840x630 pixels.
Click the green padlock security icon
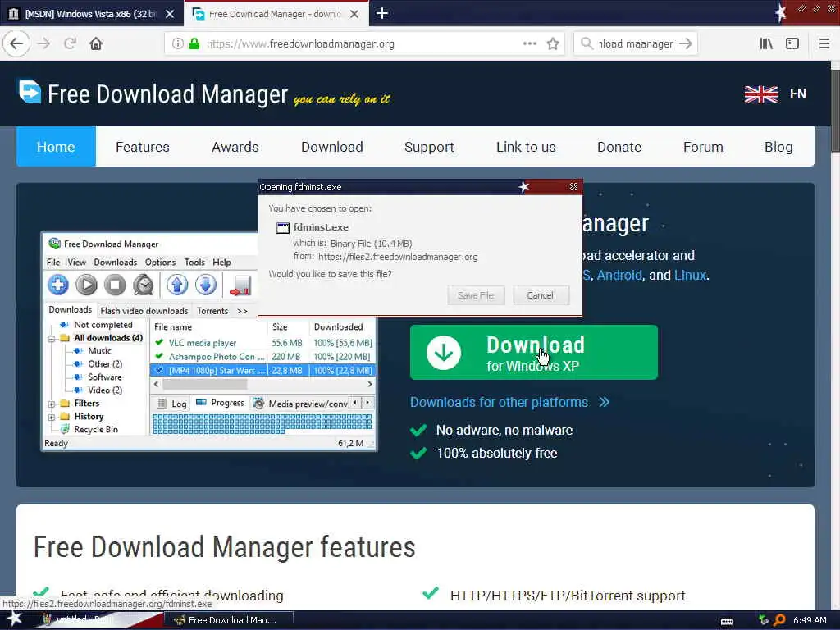[x=194, y=43]
